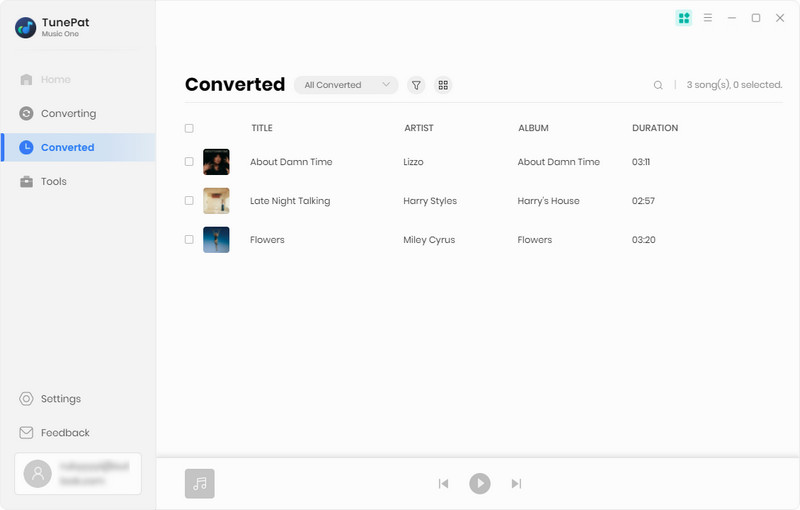Open the blurred account email card

(x=78, y=474)
